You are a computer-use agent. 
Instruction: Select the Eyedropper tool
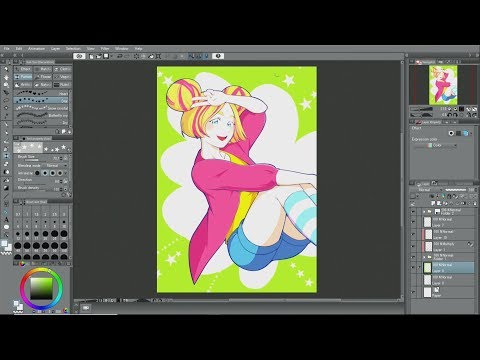click(x=6, y=116)
